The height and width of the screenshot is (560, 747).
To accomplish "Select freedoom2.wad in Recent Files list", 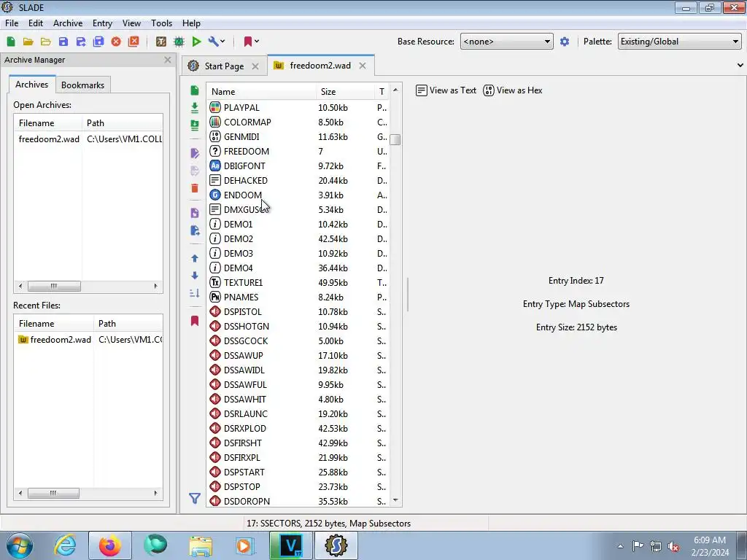I will pyautogui.click(x=88, y=340).
